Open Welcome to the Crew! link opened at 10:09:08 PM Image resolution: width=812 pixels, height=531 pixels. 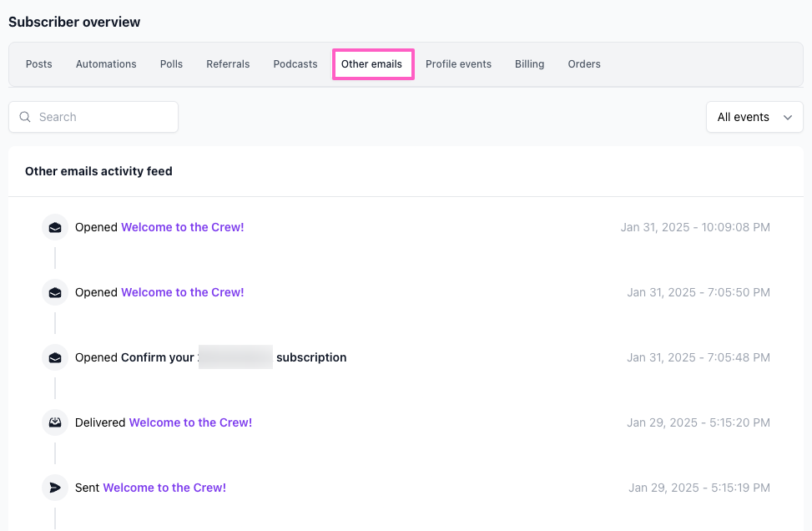(182, 227)
